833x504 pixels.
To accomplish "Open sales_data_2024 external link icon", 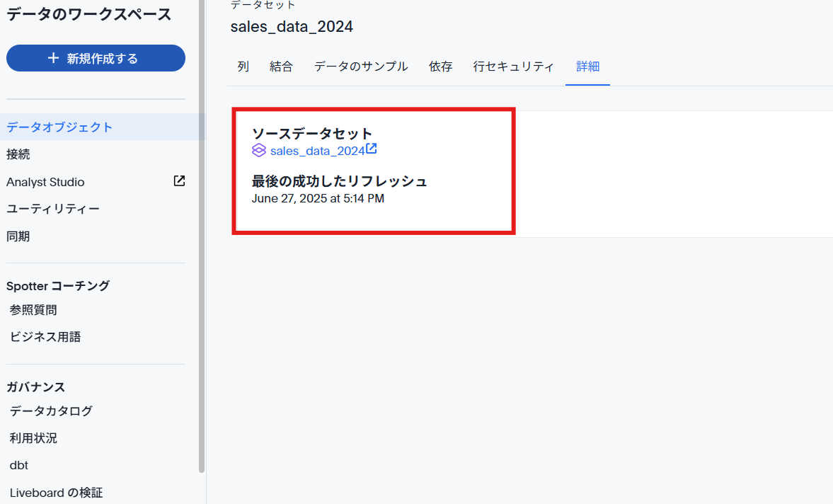I will point(372,149).
